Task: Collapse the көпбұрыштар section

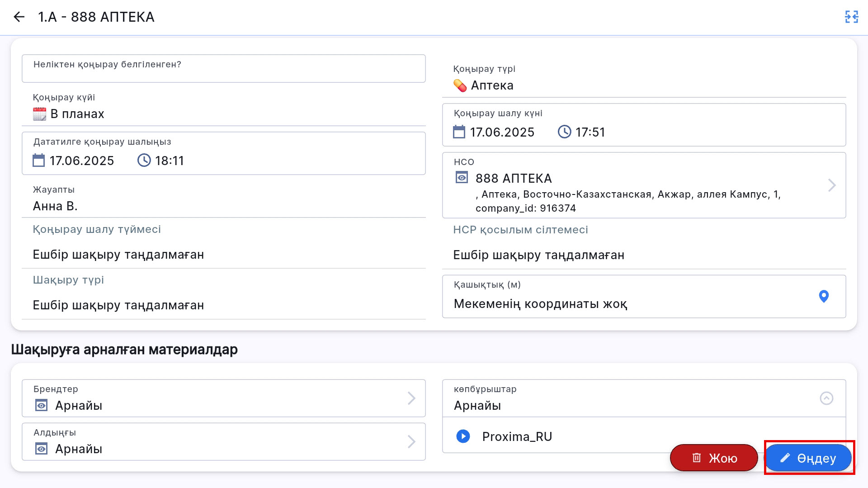Action: point(826,398)
